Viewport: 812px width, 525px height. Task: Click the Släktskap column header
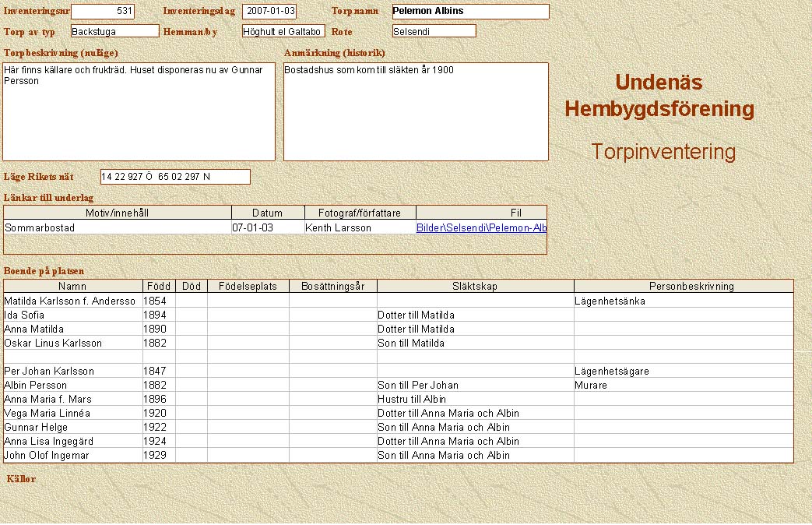click(x=475, y=286)
